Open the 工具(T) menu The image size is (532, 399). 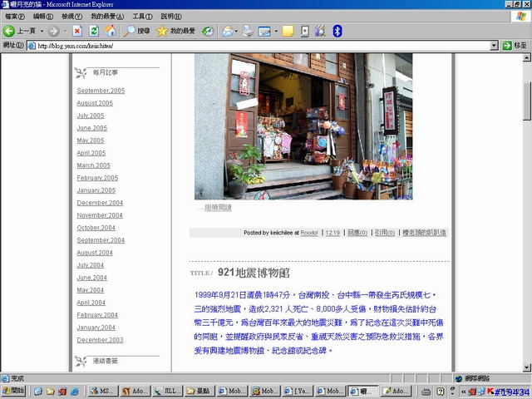coord(142,17)
